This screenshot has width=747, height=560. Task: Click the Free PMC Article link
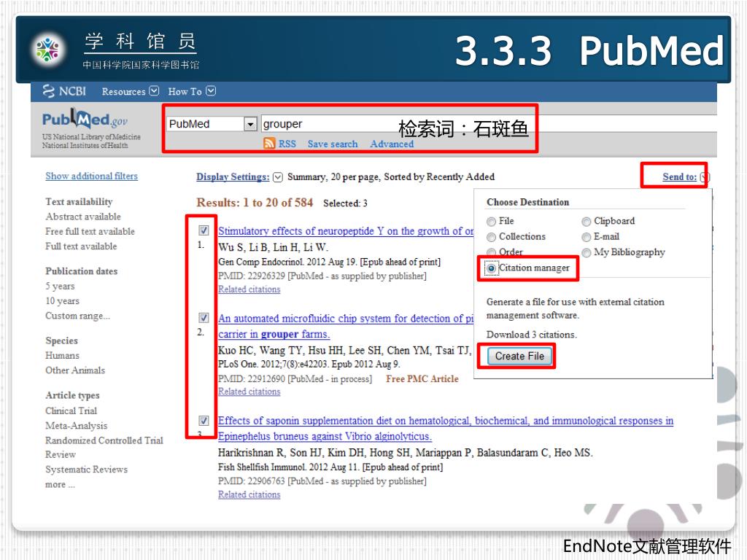422,378
